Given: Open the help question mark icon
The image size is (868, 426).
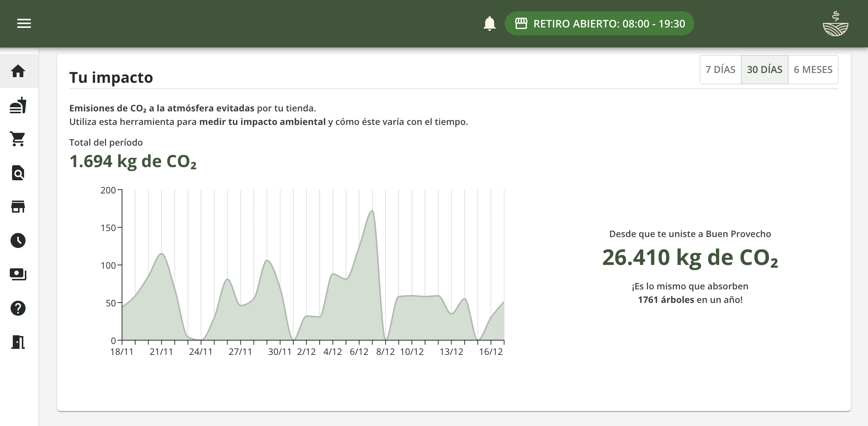Looking at the screenshot, I should point(18,308).
